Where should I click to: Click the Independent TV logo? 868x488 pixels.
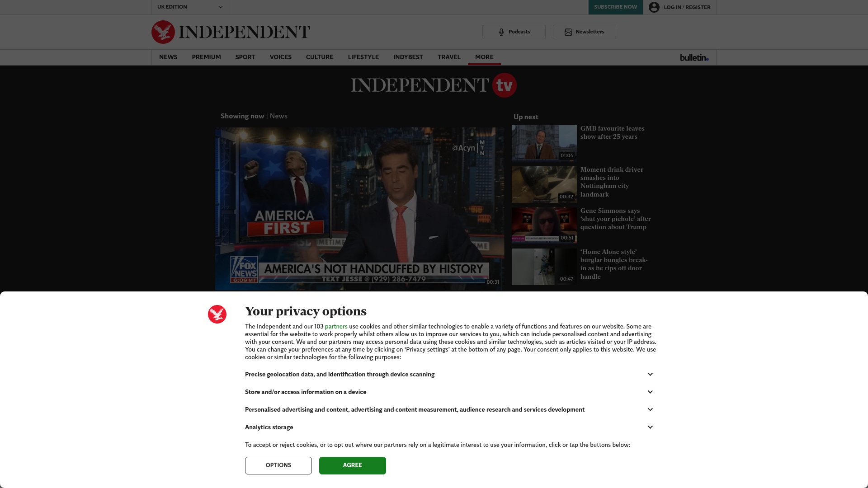coord(434,85)
